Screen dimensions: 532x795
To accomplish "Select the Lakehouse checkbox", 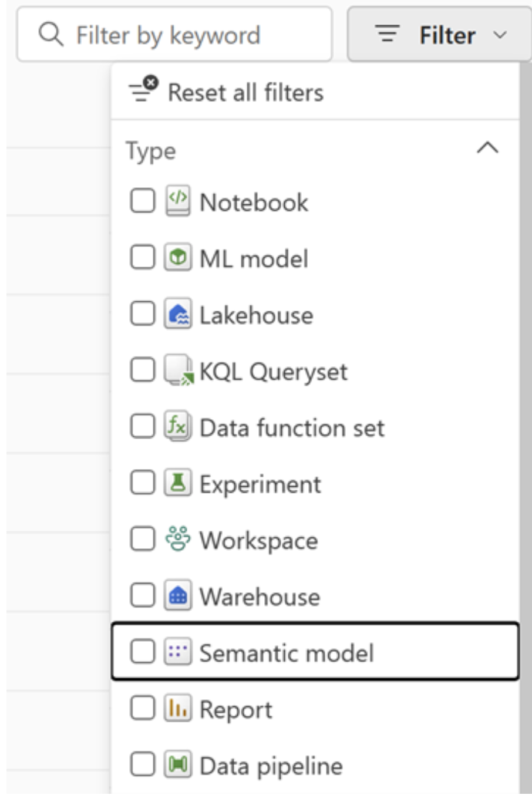I will pos(142,314).
